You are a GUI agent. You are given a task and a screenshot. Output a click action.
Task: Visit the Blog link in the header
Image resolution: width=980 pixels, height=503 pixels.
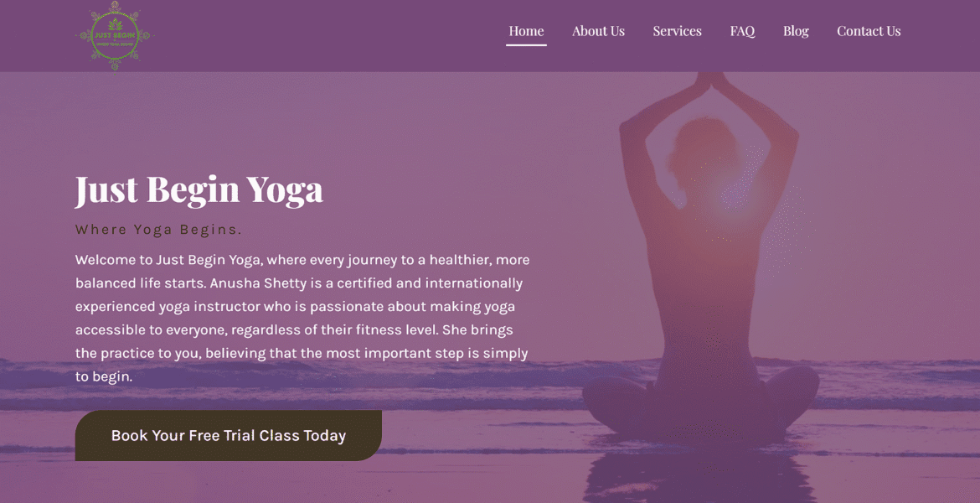[796, 31]
